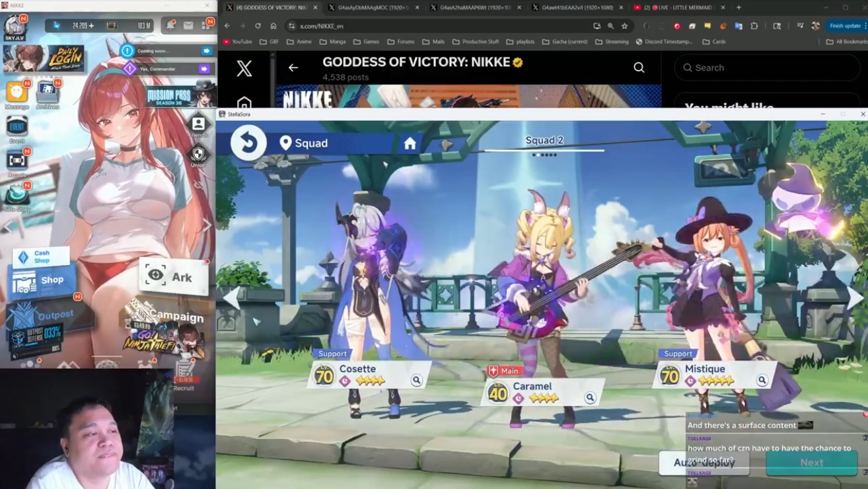
Task: Switch to the next squad with right arrow
Action: tap(855, 298)
